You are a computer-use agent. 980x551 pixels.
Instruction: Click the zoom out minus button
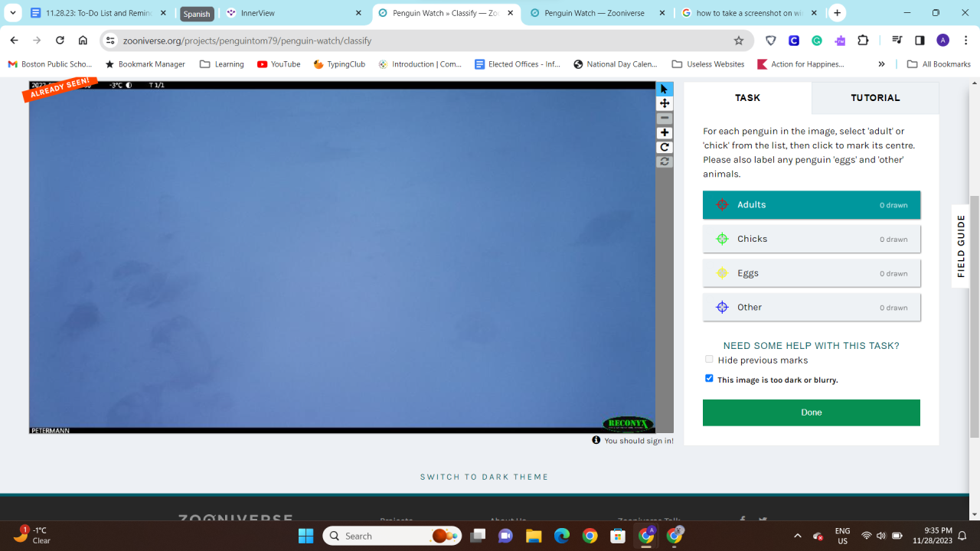665,118
